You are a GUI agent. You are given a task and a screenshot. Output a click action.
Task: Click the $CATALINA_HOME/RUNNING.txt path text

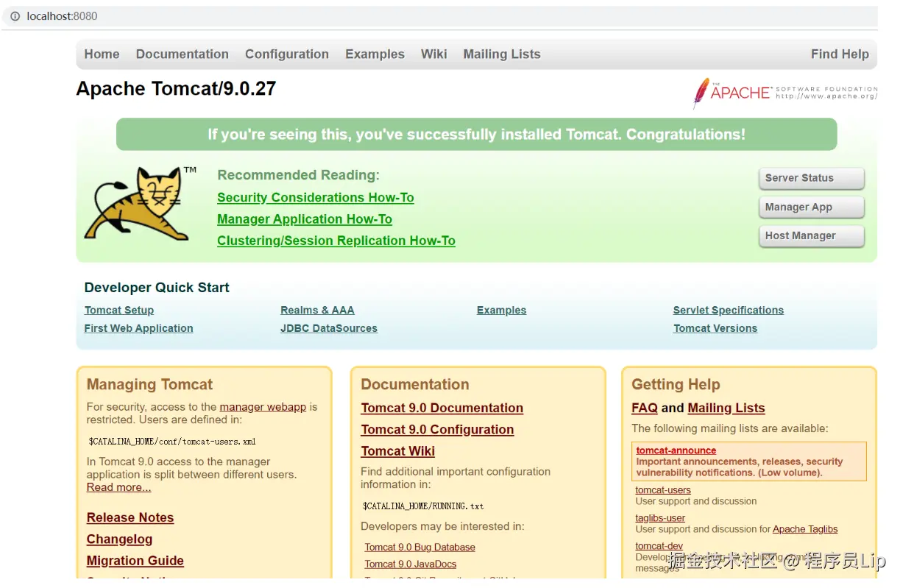(423, 506)
